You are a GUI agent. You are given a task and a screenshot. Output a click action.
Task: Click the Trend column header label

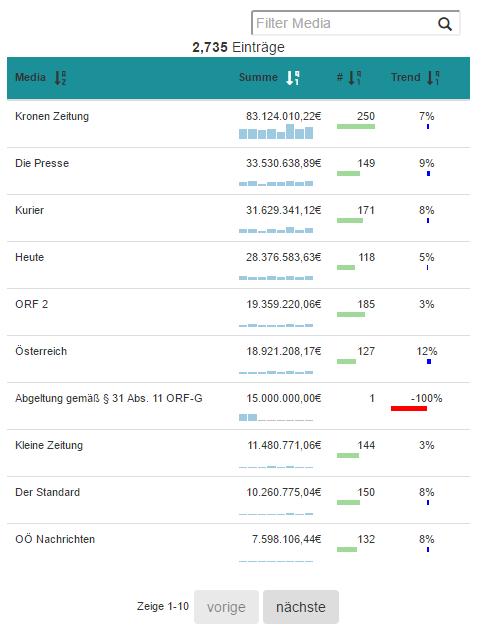[406, 77]
